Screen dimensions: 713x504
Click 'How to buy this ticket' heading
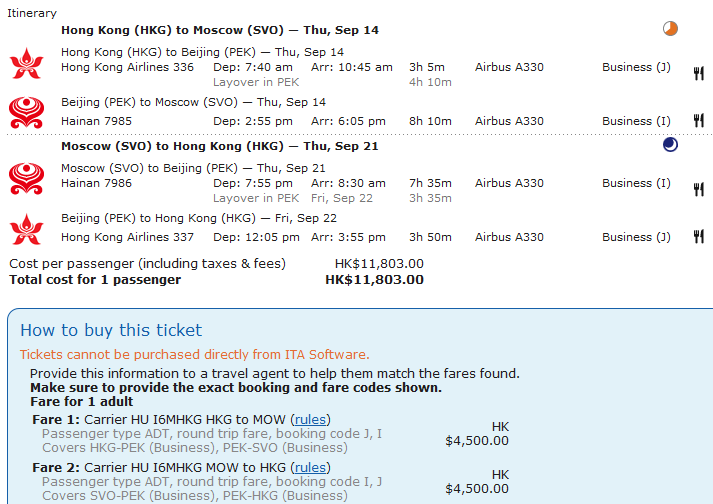111,330
